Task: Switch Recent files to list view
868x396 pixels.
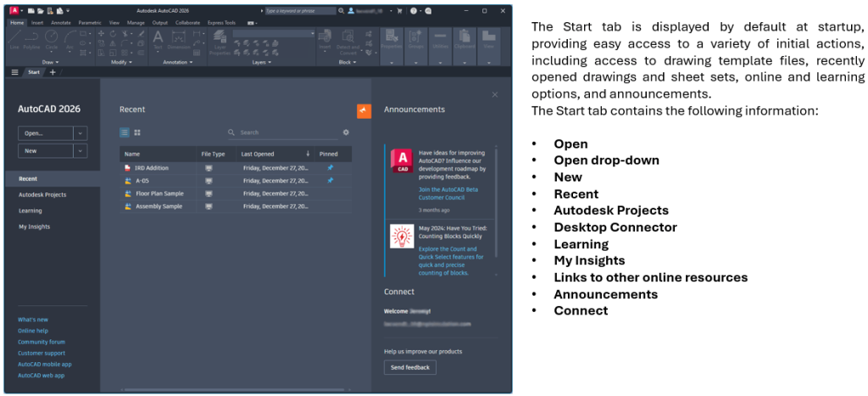Action: pos(125,132)
